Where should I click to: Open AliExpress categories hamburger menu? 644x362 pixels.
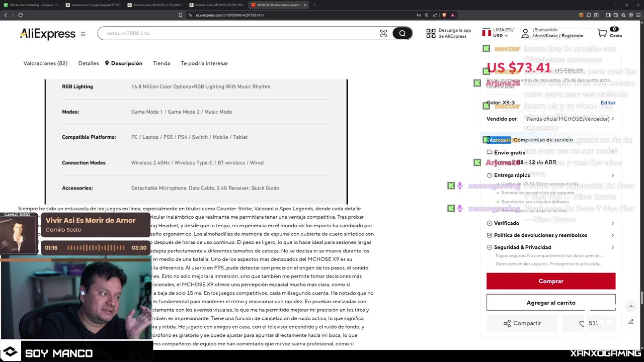(83, 34)
